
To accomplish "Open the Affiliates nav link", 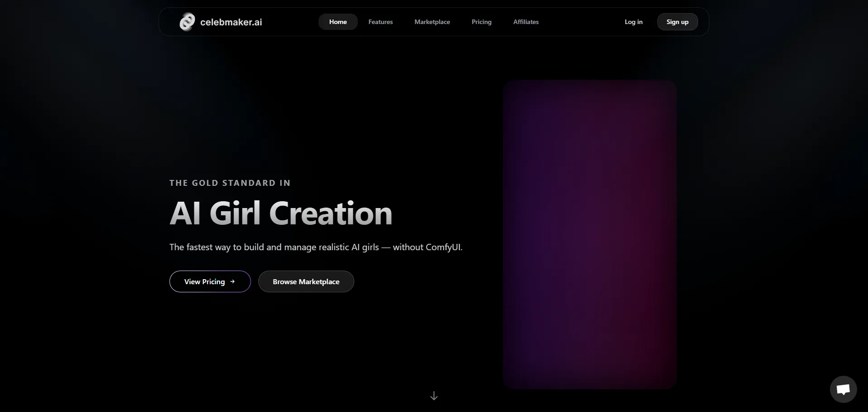I will click(526, 22).
